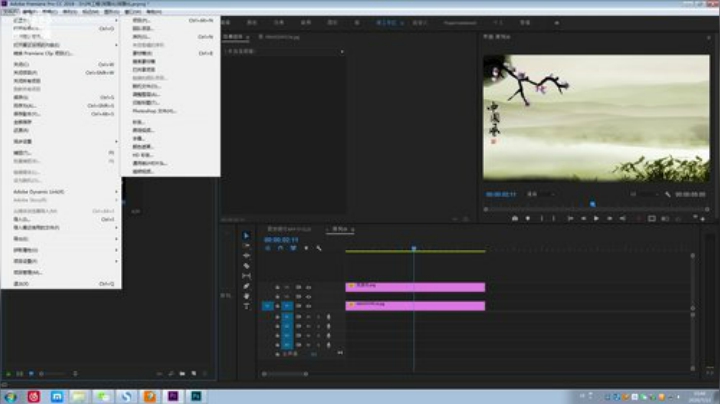Step forward one frame in Program monitor
720x404 pixels.
tap(609, 219)
